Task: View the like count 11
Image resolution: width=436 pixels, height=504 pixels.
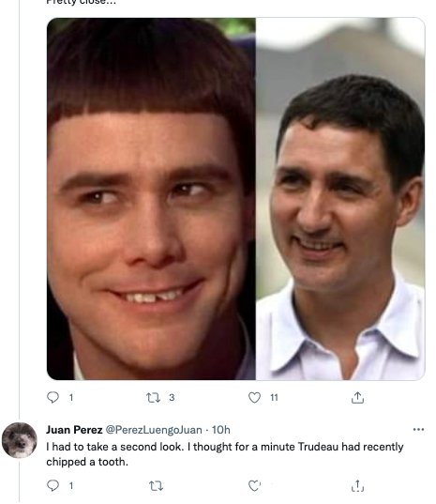Action: 274,398
